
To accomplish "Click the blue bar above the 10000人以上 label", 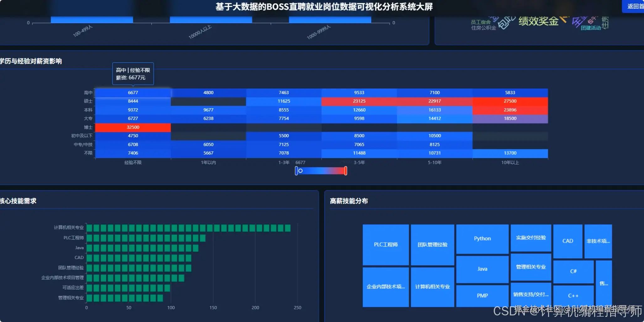I will (211, 19).
